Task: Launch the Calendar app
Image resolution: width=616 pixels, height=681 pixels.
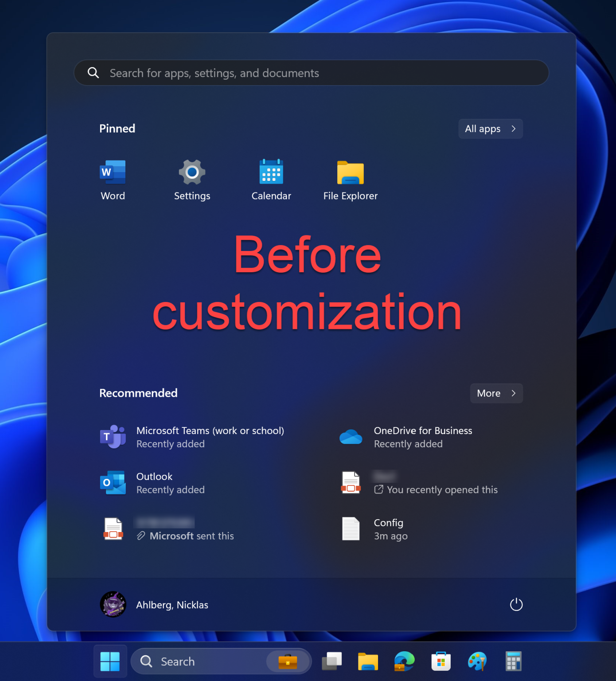Action: pyautogui.click(x=271, y=180)
